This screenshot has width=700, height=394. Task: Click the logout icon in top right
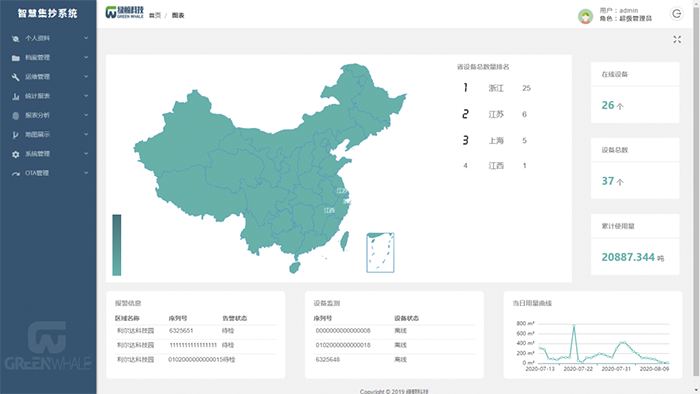pyautogui.click(x=677, y=14)
